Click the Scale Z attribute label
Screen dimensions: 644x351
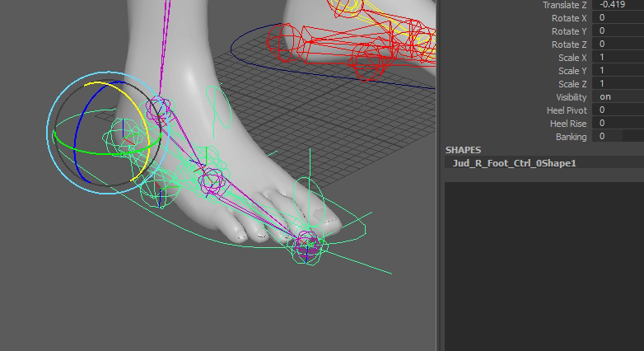572,84
